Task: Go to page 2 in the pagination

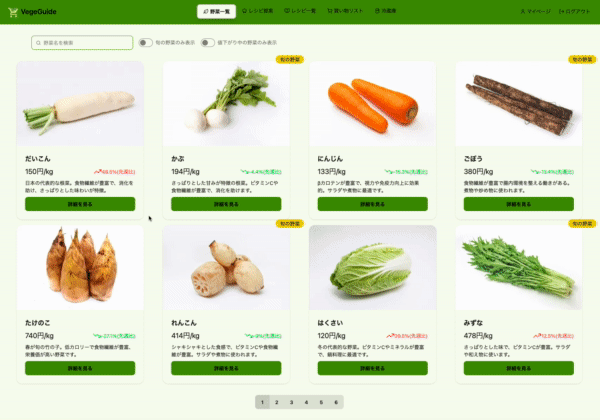Action: click(x=277, y=402)
